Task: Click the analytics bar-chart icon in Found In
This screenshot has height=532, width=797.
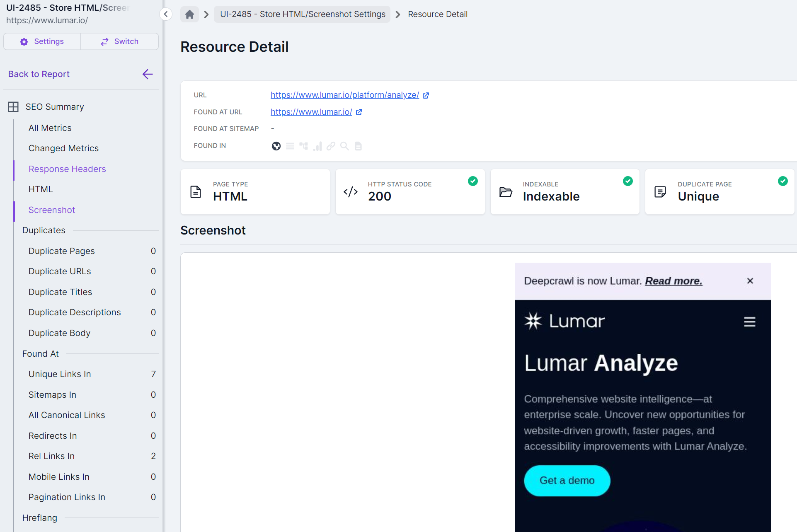Action: pyautogui.click(x=317, y=146)
